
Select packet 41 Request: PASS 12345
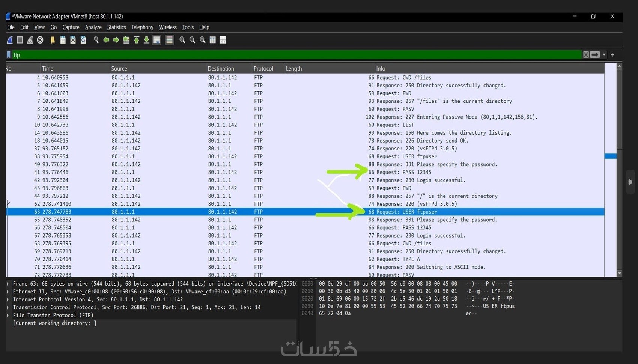pos(305,172)
